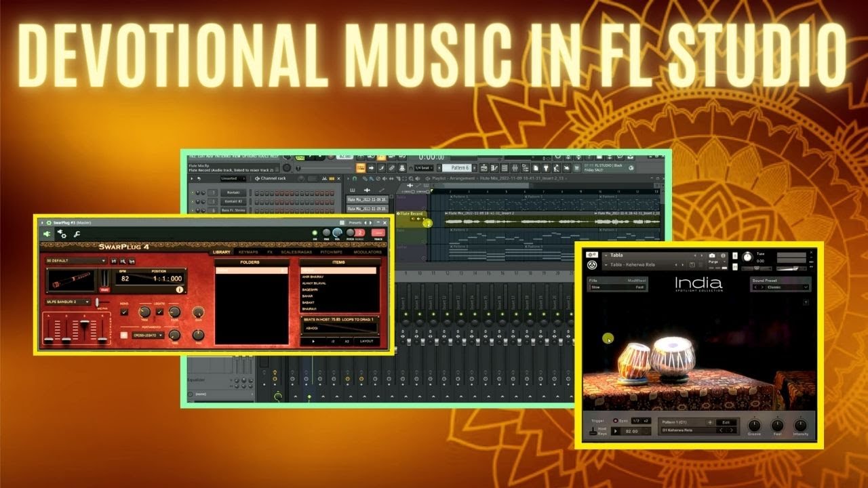The height and width of the screenshot is (488, 868).
Task: Click the LAYOUT button in SwarPlug
Action: tap(367, 341)
